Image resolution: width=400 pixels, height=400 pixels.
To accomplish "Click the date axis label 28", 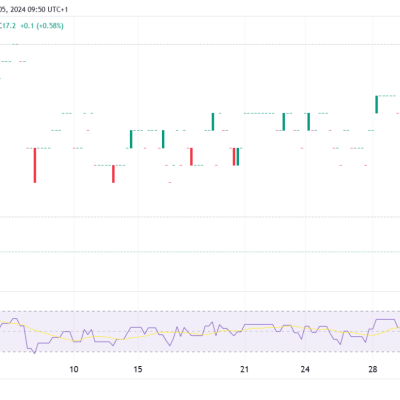I will 373,369.
